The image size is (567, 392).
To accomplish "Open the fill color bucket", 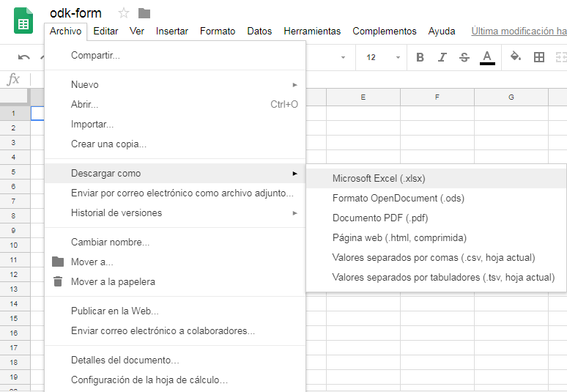I will [x=515, y=56].
